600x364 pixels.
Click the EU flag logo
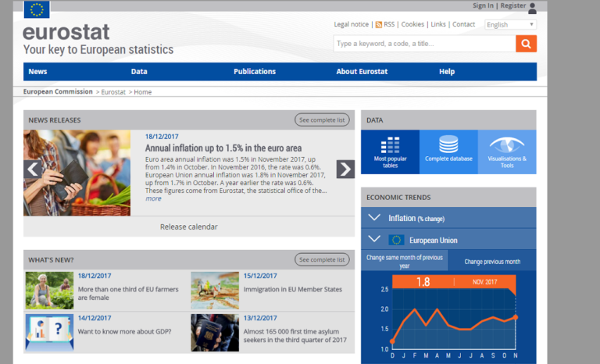pyautogui.click(x=37, y=9)
